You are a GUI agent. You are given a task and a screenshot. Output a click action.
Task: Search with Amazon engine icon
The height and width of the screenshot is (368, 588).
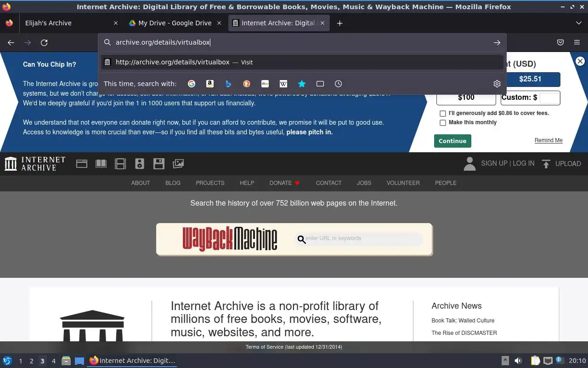coord(210,84)
